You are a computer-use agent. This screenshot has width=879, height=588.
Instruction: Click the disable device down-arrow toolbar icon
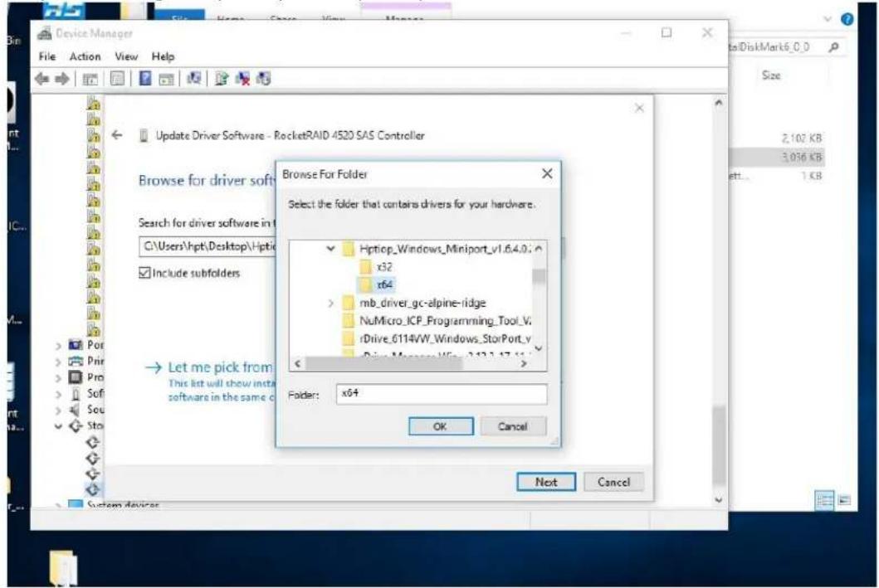263,79
